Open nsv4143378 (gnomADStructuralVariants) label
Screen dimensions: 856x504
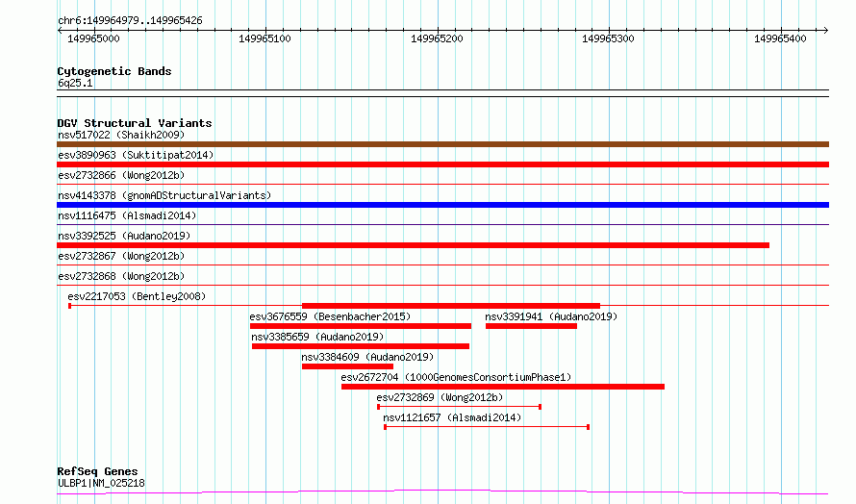point(164,195)
